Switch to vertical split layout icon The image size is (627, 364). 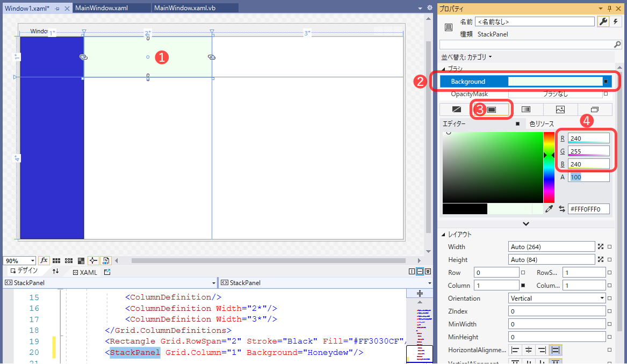tap(412, 272)
